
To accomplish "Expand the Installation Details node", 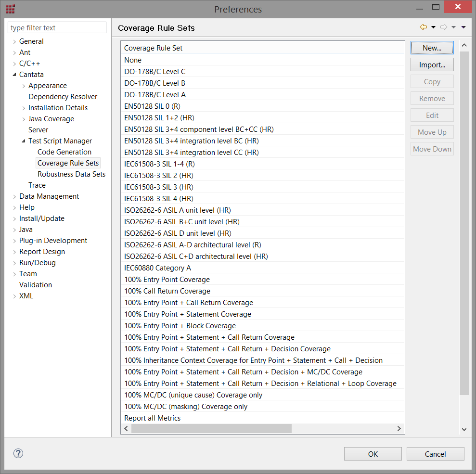I will click(x=24, y=108).
